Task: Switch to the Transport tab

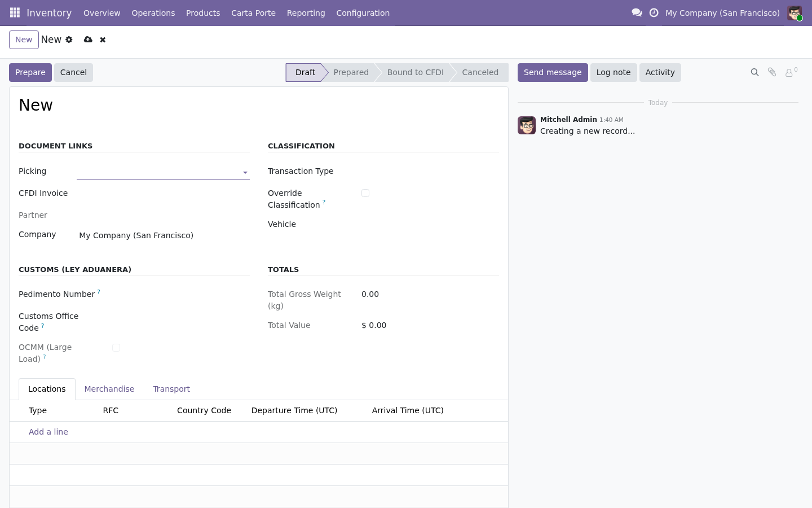Action: point(171,389)
